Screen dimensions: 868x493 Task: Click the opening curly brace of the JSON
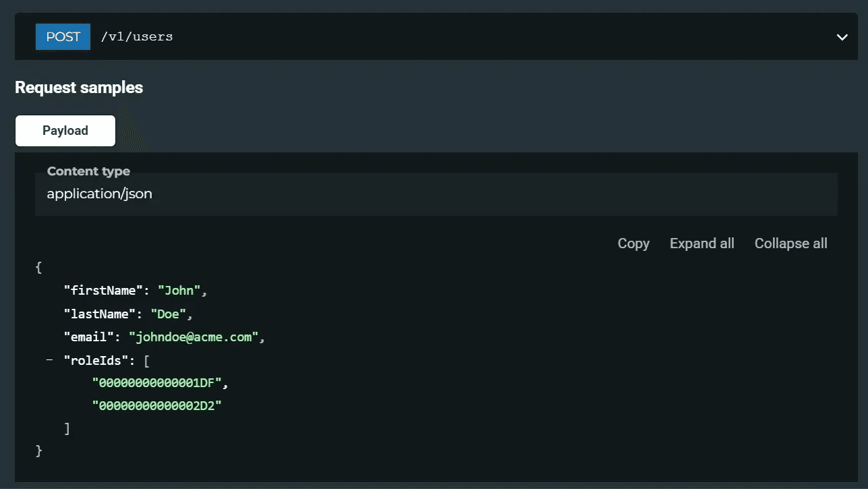click(x=38, y=267)
